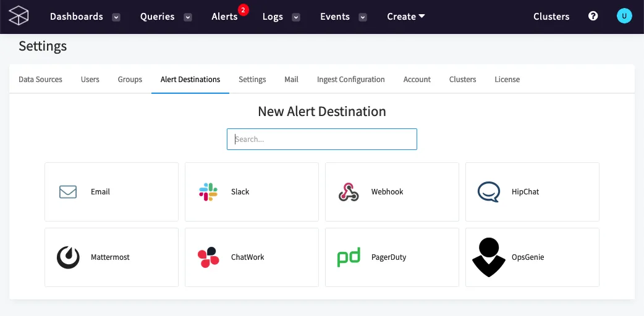Expand the Dashboards dropdown arrow
The image size is (644, 316).
coord(116,17)
